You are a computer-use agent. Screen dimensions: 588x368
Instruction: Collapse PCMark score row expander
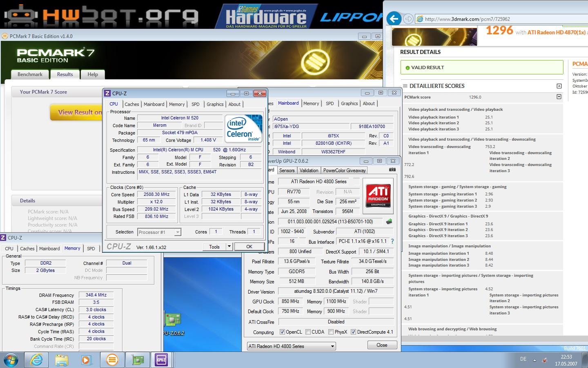coord(559,97)
